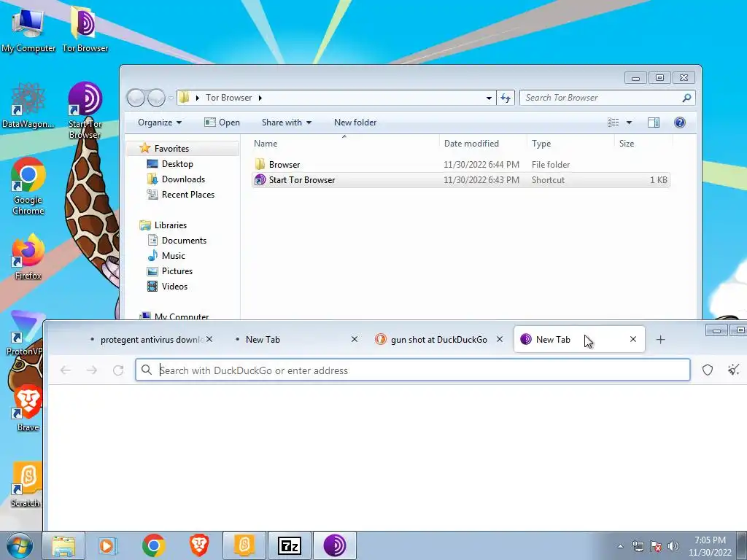Open Desktop in navigation pane
747x560 pixels.
tap(177, 164)
